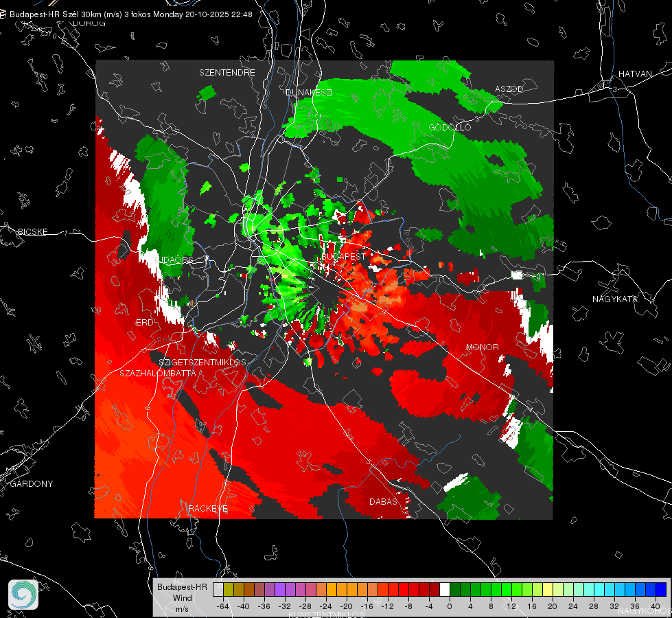Screen dimensions: 672x618
Task: Click the DABAS city label
Action: 383,501
